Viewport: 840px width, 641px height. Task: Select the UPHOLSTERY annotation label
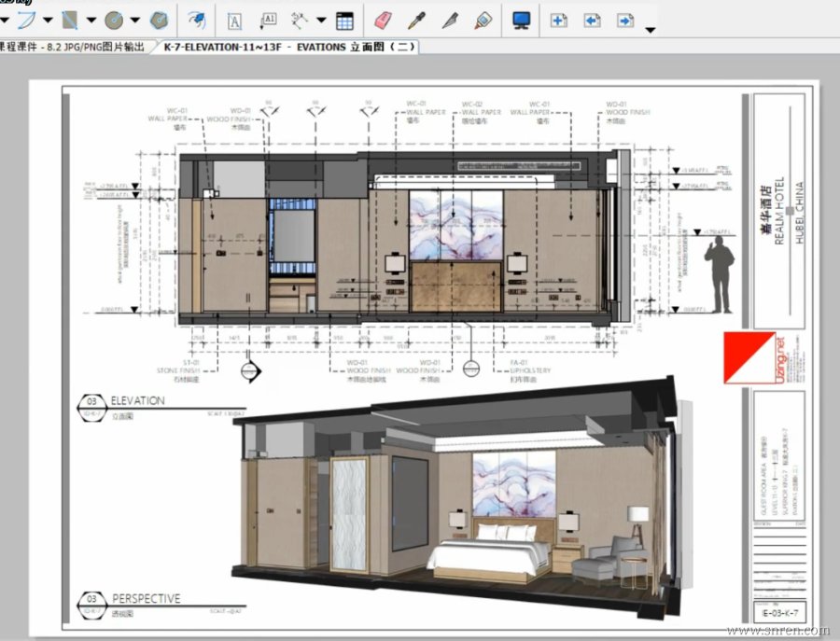(530, 370)
